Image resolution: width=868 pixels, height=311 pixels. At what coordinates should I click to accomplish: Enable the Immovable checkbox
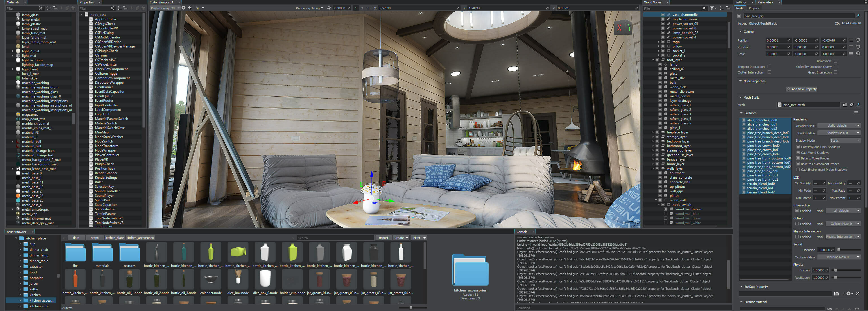pyautogui.click(x=835, y=61)
